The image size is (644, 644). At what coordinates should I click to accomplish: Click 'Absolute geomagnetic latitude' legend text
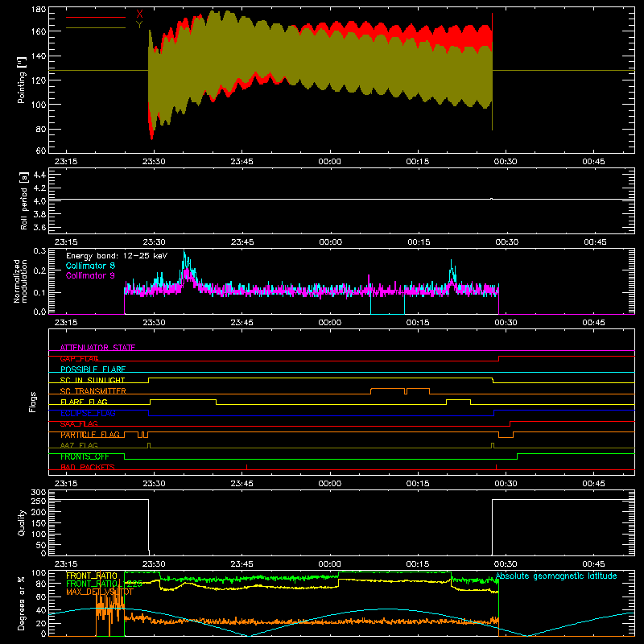coord(556,576)
